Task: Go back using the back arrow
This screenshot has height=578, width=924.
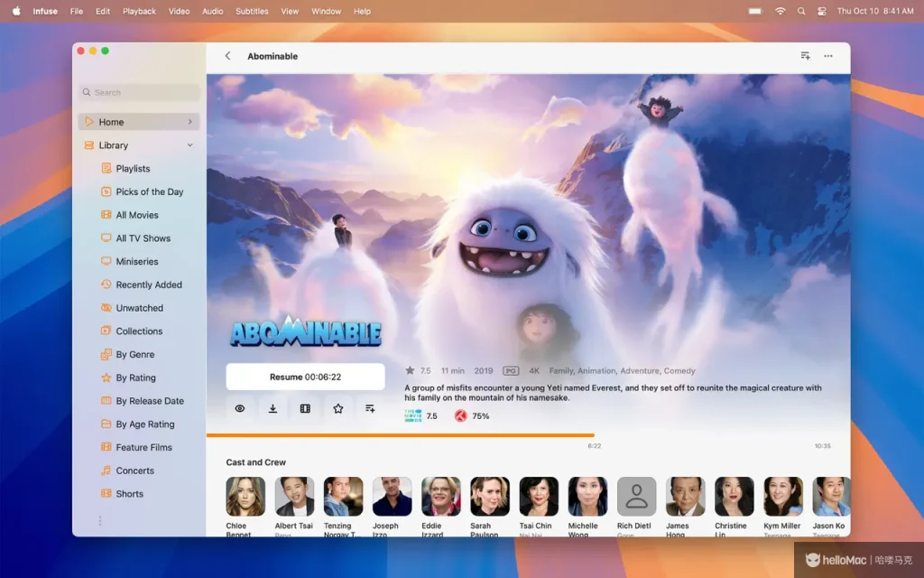Action: (227, 56)
